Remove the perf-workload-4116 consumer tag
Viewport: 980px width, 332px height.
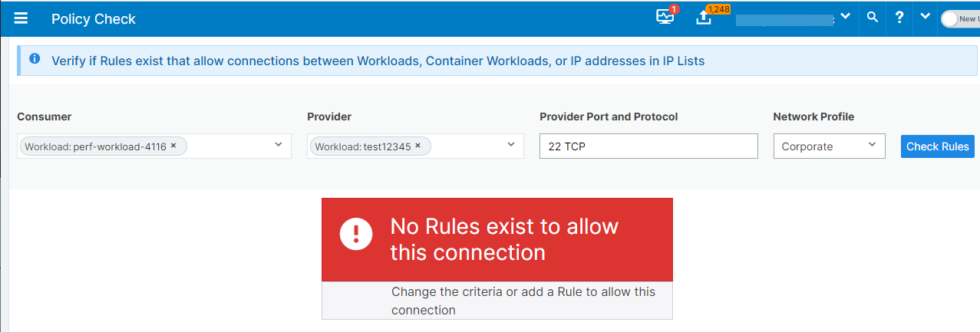point(173,145)
